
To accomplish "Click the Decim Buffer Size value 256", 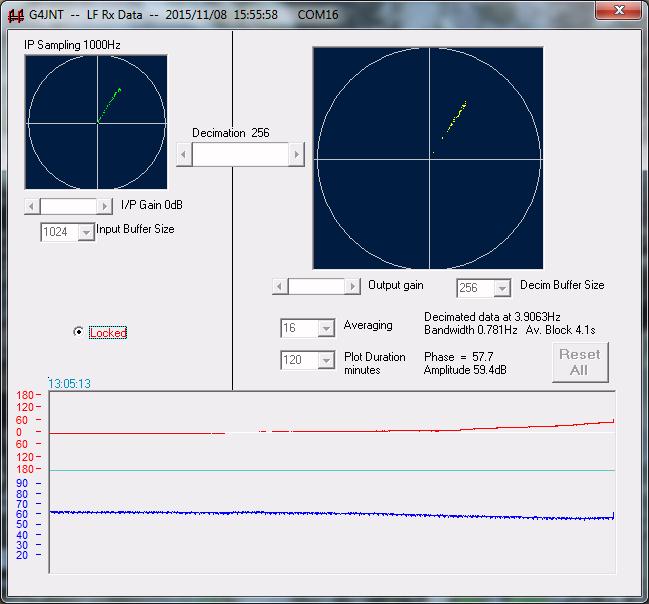I will tap(476, 288).
